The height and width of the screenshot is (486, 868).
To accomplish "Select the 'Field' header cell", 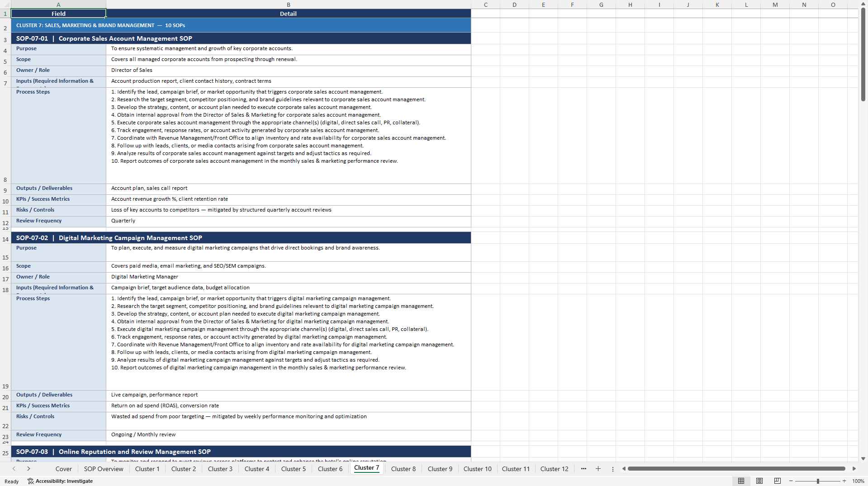I will tap(58, 14).
